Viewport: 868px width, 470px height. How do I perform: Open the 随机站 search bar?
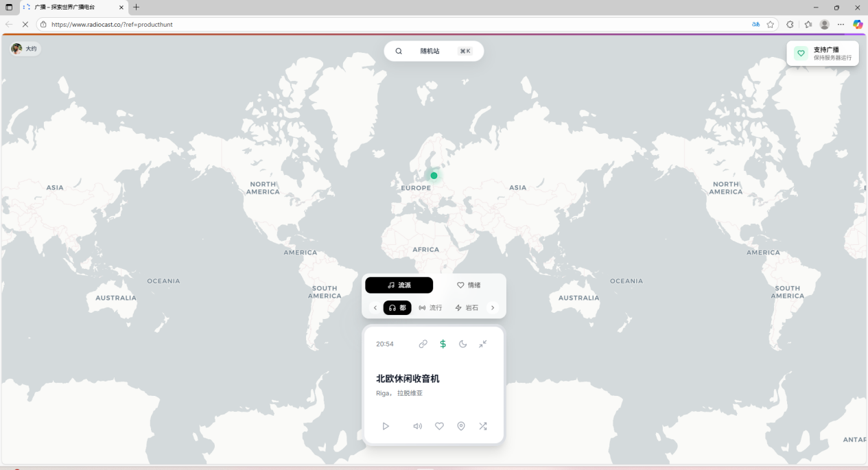point(434,51)
